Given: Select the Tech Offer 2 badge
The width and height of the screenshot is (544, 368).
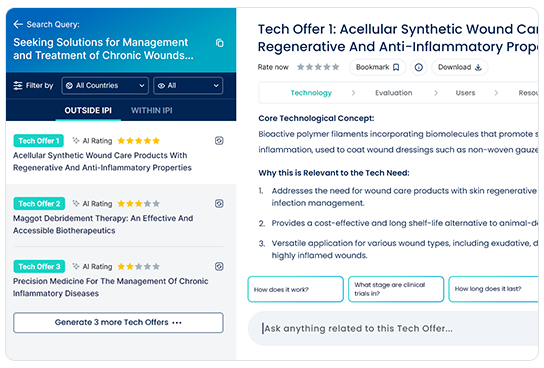Looking at the screenshot, I should coord(39,204).
